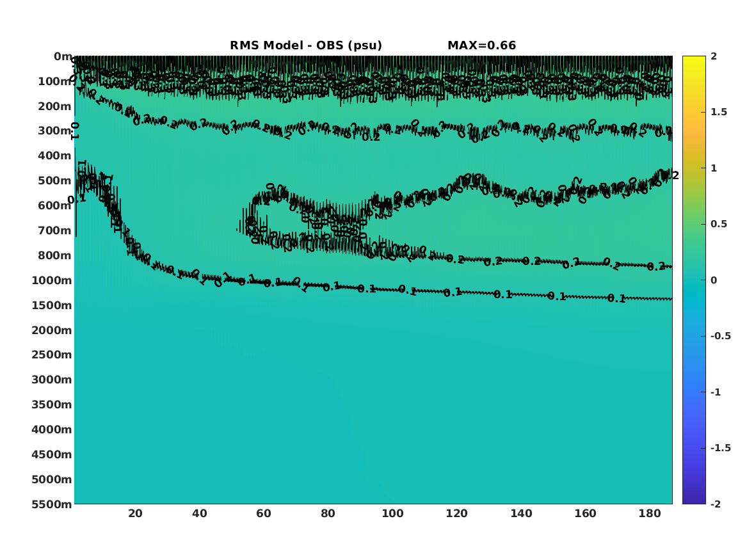747x560 pixels.
Task: Click the x-axis tick label '160'
Action: click(586, 514)
